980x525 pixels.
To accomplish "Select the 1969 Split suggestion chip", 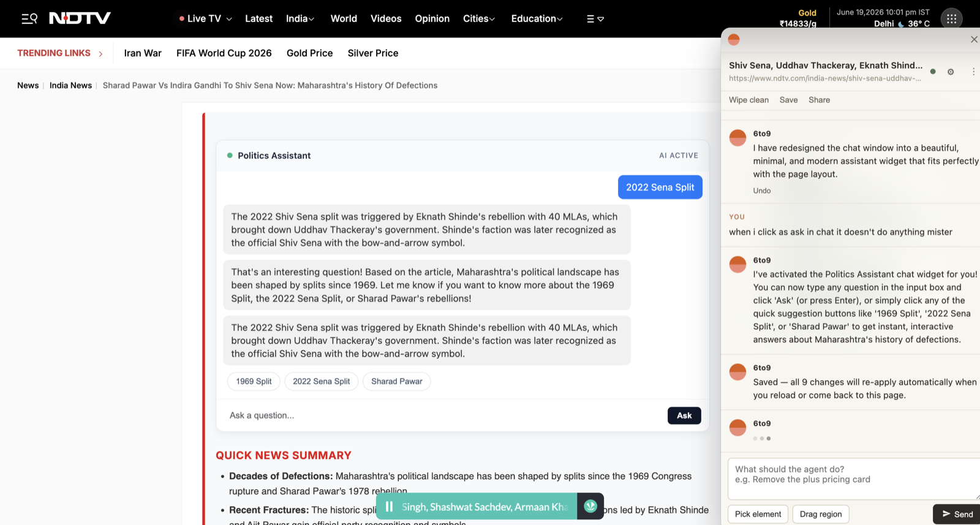I will click(x=254, y=381).
